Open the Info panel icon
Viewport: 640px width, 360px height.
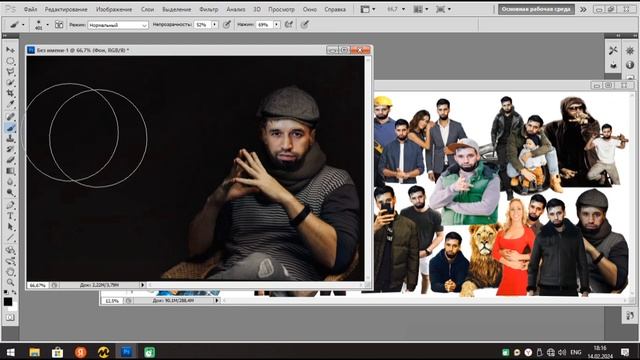pos(630,64)
